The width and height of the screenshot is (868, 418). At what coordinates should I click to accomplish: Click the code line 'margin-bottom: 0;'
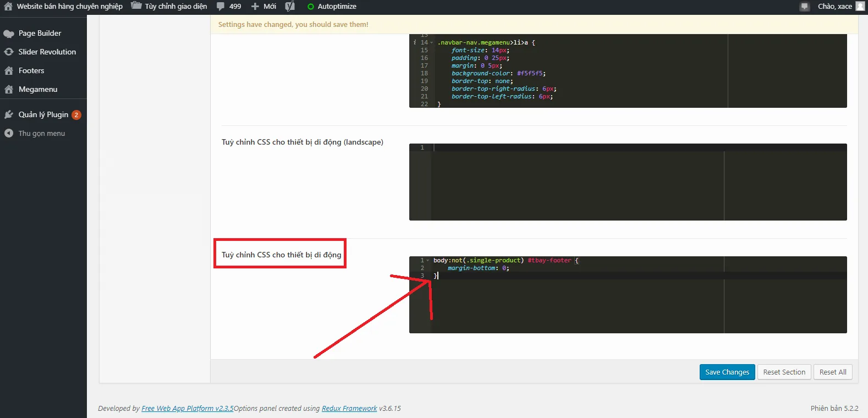(479, 268)
